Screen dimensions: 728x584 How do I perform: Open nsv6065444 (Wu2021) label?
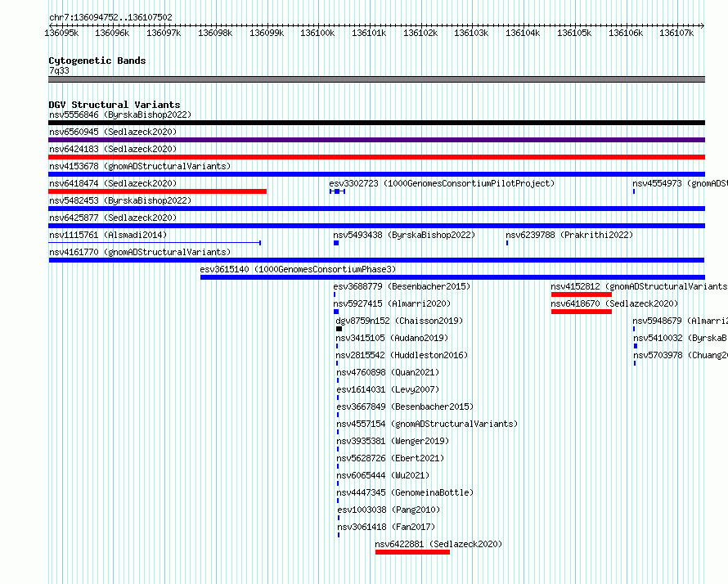[383, 475]
